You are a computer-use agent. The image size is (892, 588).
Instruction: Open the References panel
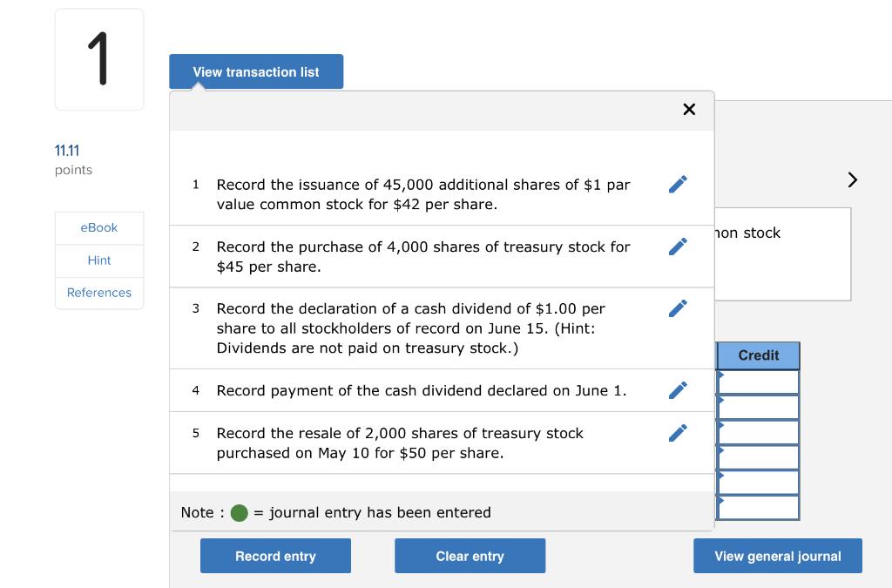[98, 293]
